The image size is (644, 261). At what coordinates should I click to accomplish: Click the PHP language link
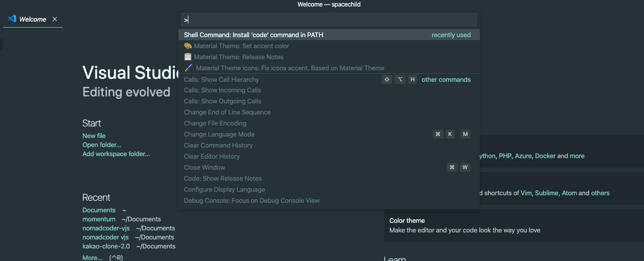point(505,156)
